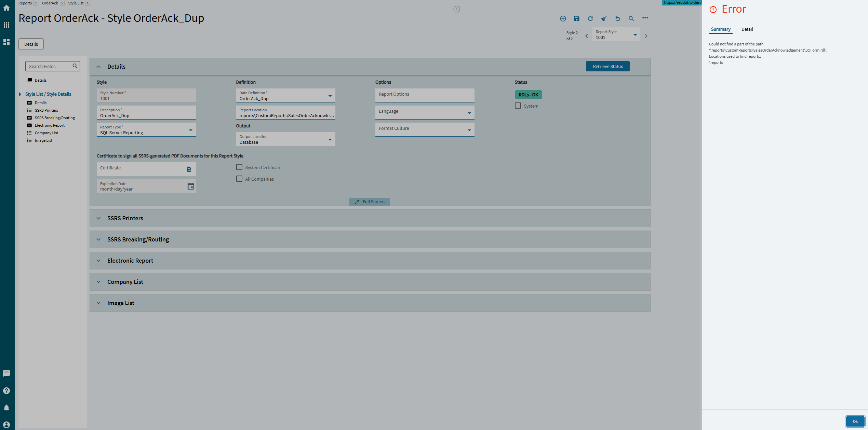The width and height of the screenshot is (868, 430).
Task: Click the Retrieve Status button
Action: click(x=607, y=66)
